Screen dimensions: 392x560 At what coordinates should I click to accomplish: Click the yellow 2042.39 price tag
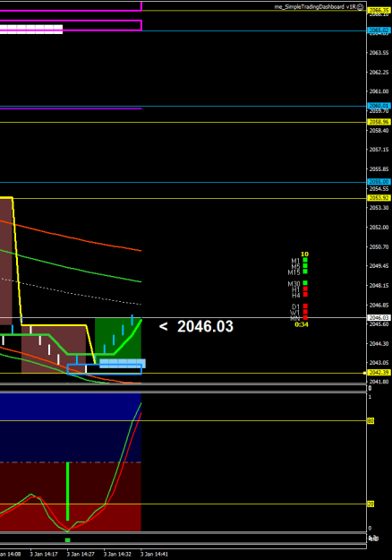click(379, 373)
